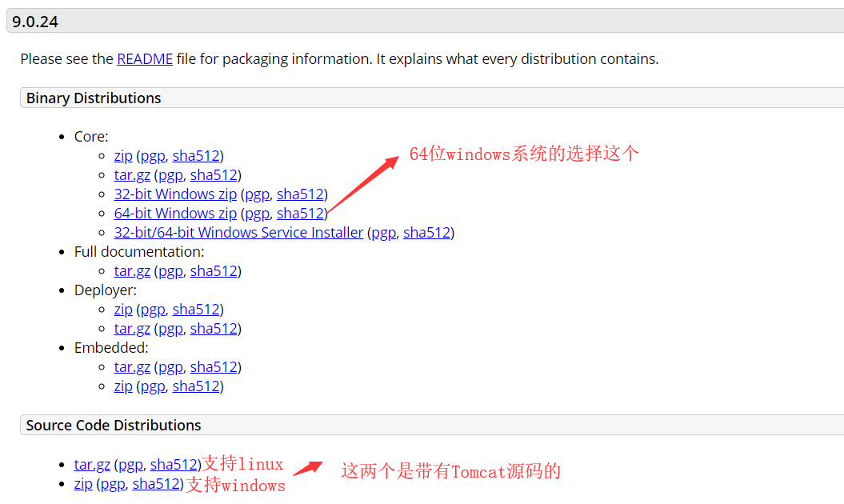Screen dimensions: 844x504
Task: Open pgp signature for Core tar.gz
Action: [x=170, y=175]
